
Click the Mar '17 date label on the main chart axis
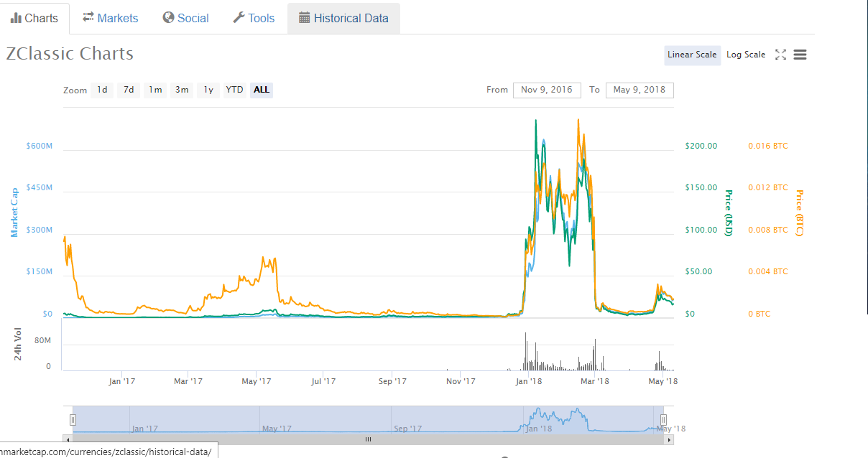(188, 381)
